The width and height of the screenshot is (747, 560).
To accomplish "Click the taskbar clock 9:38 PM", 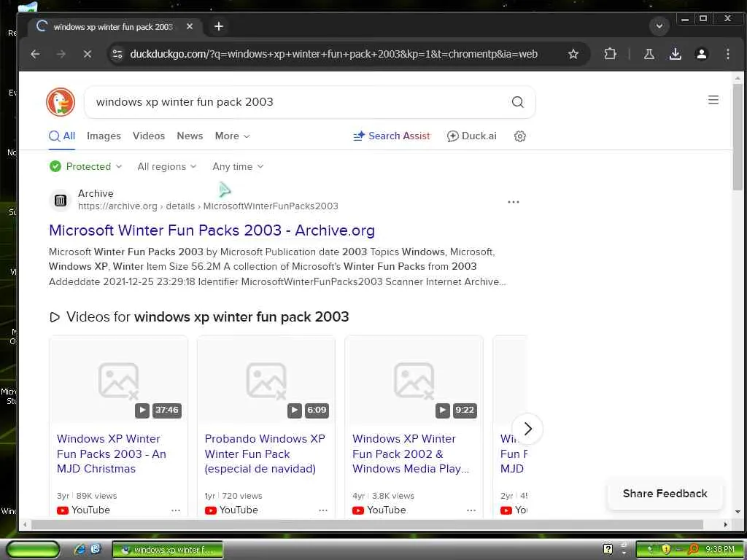I will pos(719,550).
